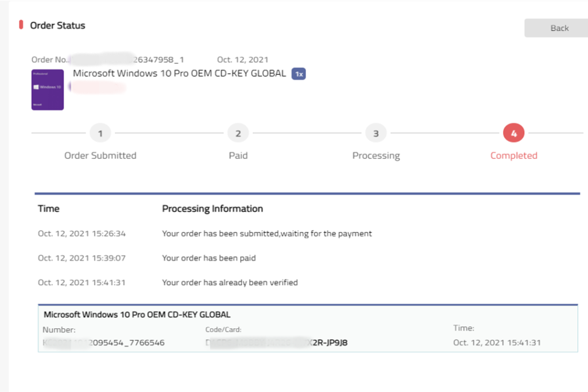The height and width of the screenshot is (392, 588).
Task: Select step 3 circle Processing
Action: point(376,133)
